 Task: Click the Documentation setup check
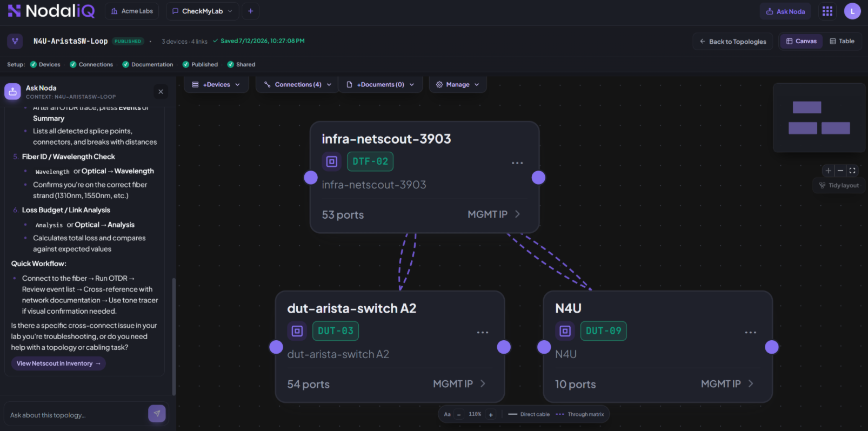click(148, 64)
